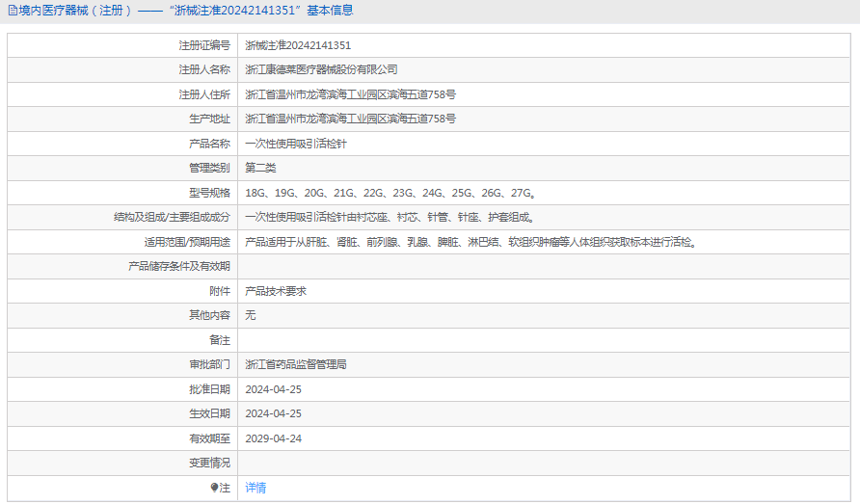The image size is (860, 504).
Task: Click the 注册证编号 label
Action: pyautogui.click(x=204, y=45)
